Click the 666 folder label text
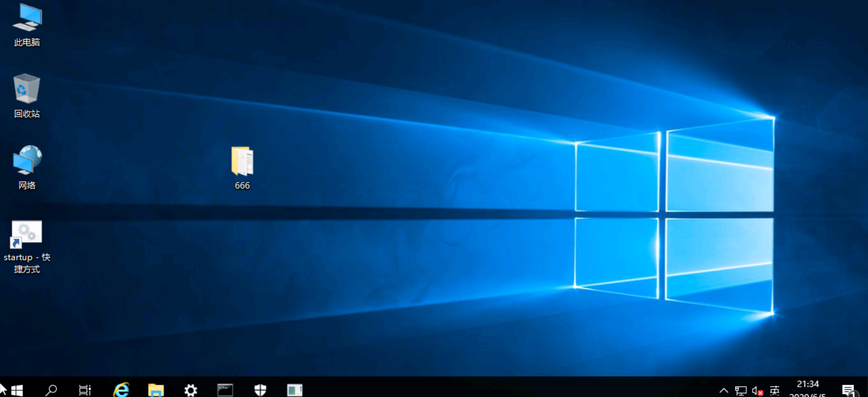868x397 pixels. pos(242,186)
